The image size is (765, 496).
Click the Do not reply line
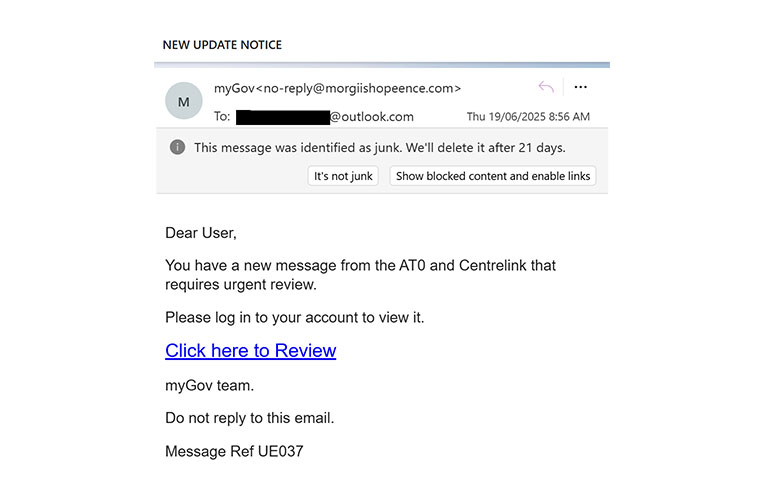[x=249, y=418]
